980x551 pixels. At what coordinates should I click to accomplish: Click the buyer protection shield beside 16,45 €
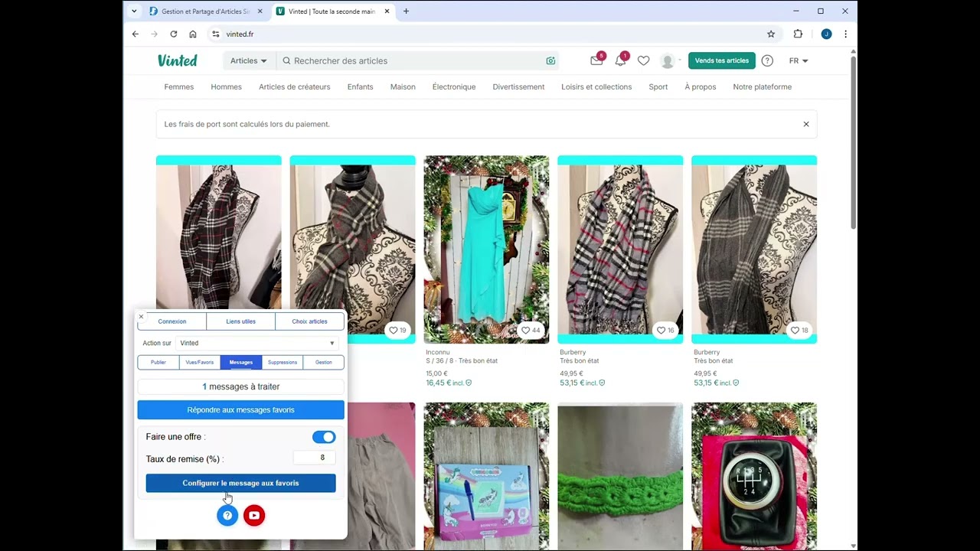469,383
